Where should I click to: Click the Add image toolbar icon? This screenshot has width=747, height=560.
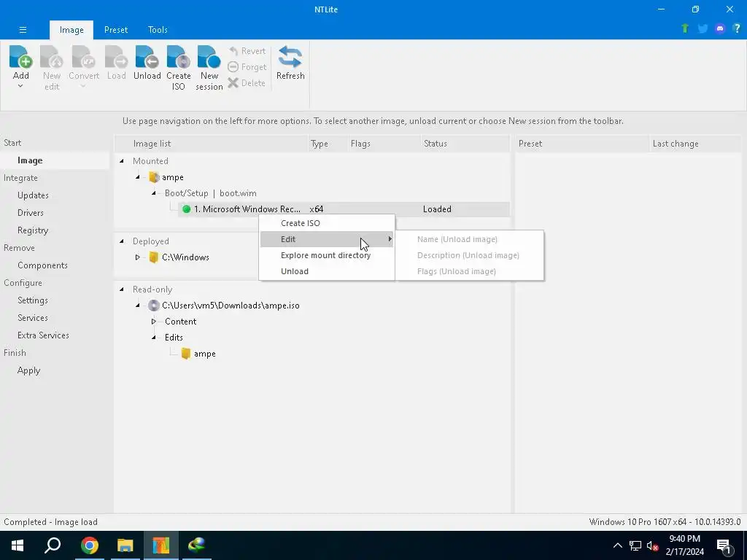click(20, 57)
